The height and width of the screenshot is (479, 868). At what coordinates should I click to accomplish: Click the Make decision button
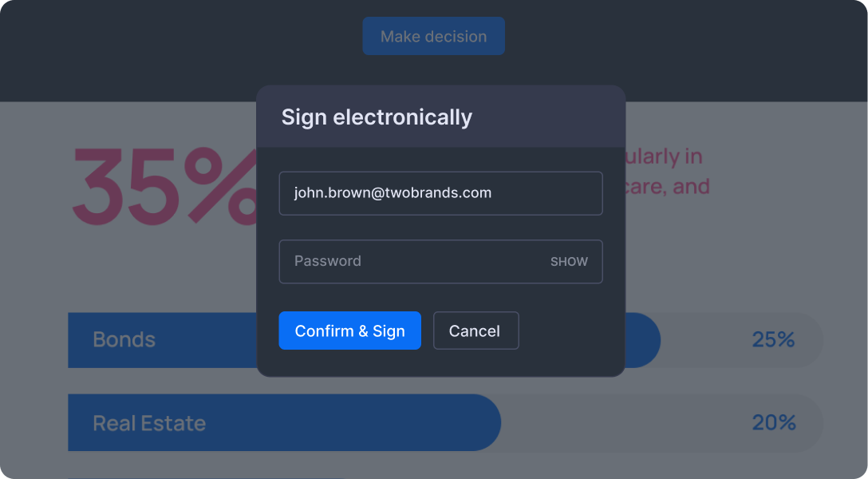[433, 37]
